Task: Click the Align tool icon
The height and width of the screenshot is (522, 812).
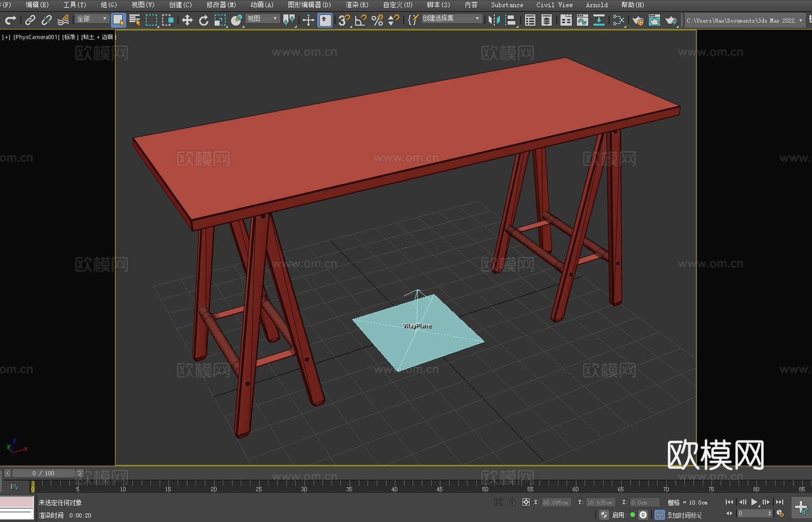Action: 511,20
